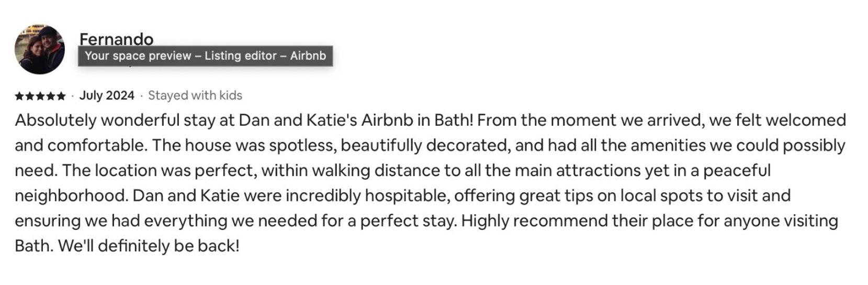This screenshot has height=285, width=868.
Task: Click the word Airbnb in the tooltip
Action: point(308,56)
